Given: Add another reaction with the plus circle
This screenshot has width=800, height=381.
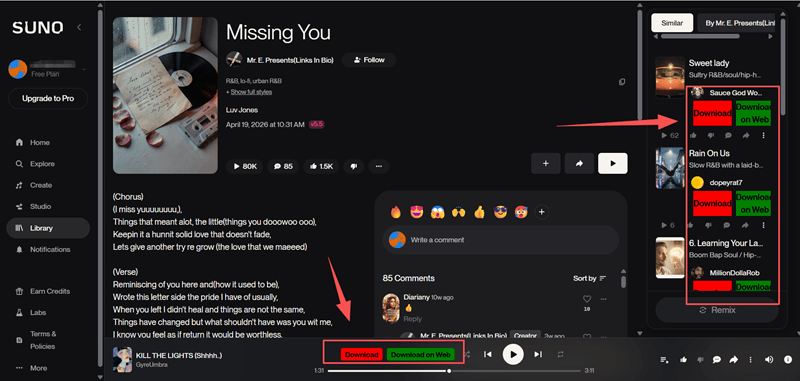Looking at the screenshot, I should [542, 212].
